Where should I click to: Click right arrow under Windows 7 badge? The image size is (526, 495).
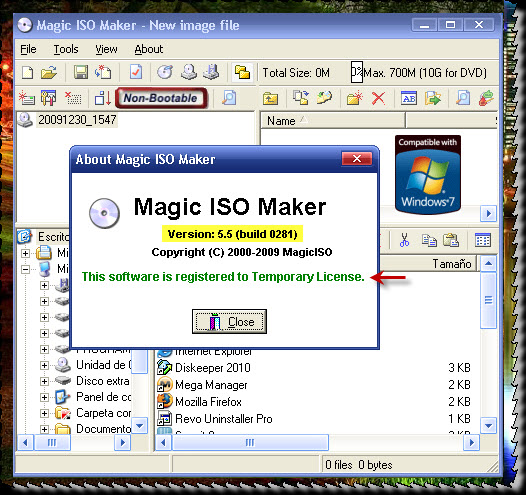488,213
